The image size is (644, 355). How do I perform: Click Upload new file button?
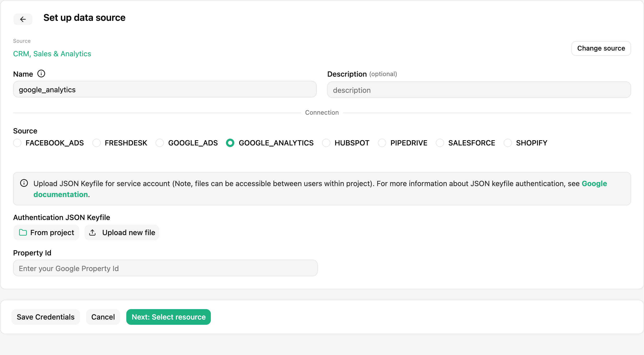(122, 232)
